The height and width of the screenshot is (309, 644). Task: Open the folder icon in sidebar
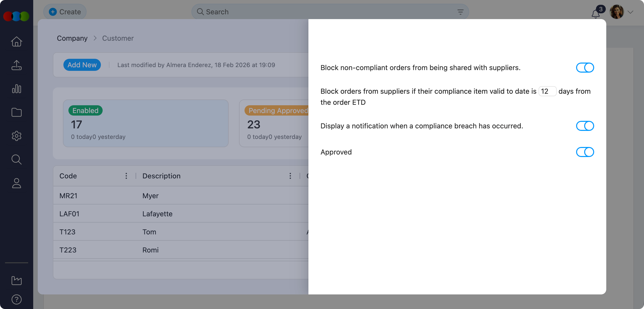click(17, 112)
